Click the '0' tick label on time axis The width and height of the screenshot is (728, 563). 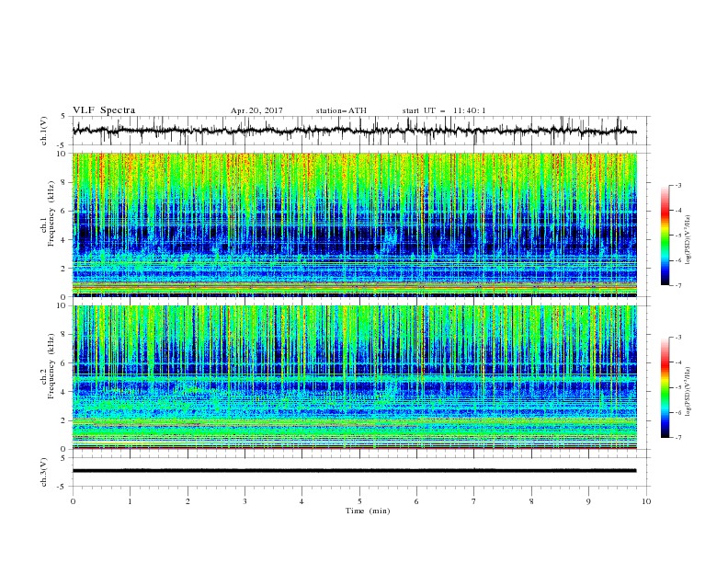(x=73, y=501)
